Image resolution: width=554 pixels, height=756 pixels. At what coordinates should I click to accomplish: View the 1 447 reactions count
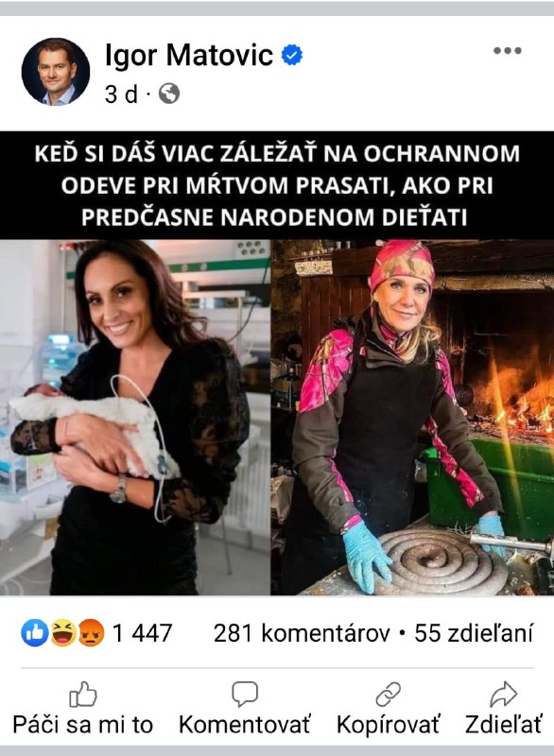tap(142, 633)
